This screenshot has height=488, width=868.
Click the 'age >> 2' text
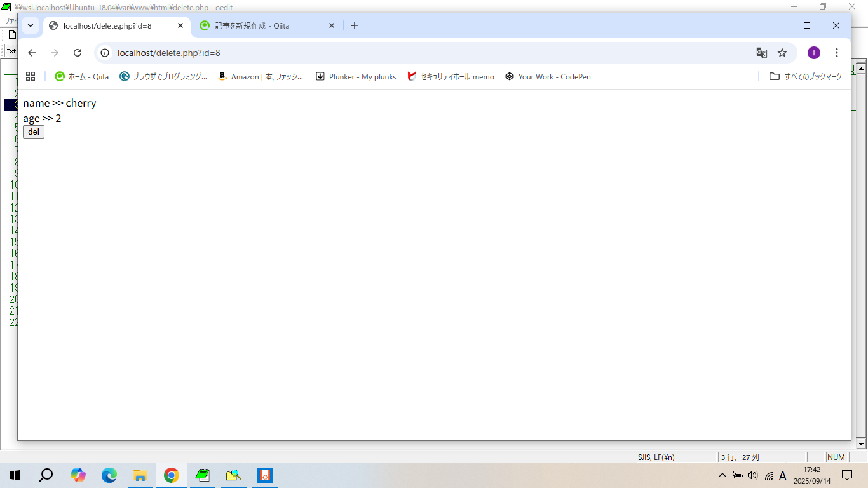[x=42, y=118]
